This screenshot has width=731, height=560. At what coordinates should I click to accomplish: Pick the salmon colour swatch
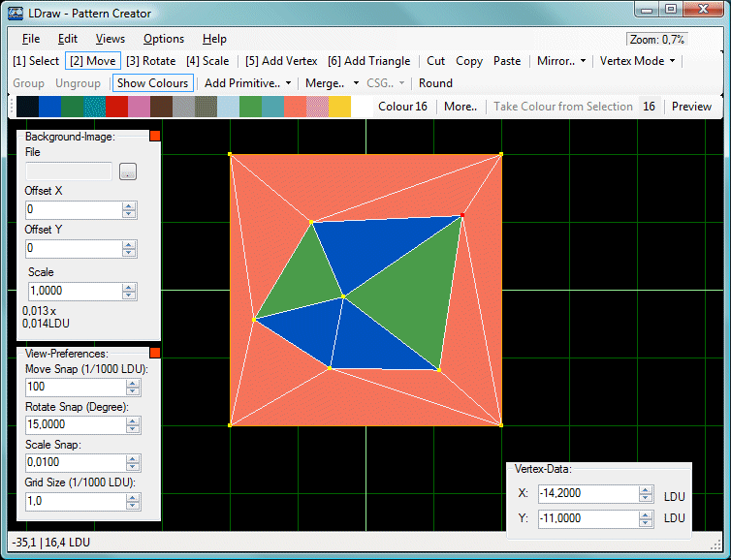pyautogui.click(x=296, y=107)
